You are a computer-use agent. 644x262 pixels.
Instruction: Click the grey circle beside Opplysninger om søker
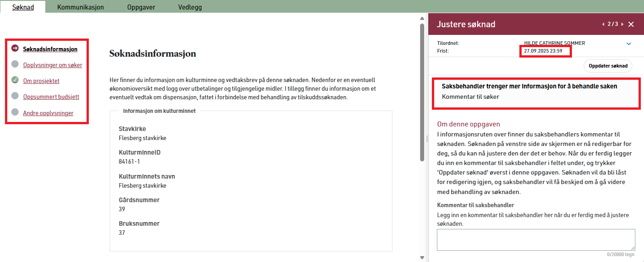pyautogui.click(x=15, y=65)
